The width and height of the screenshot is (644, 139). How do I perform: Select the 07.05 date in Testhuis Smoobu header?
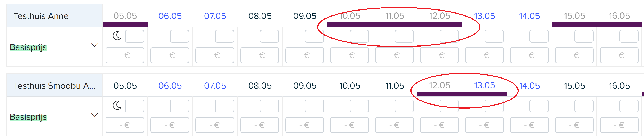[215, 86]
